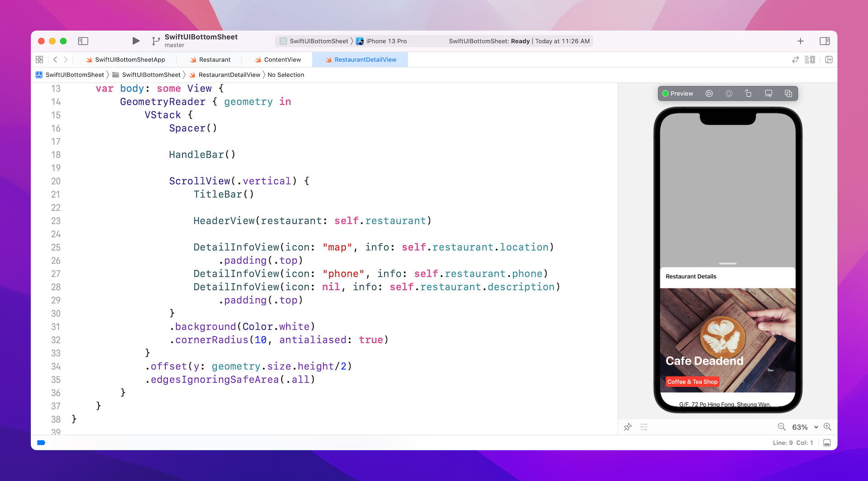Click the .cornerRadius modifier line
The image size is (868, 481).
click(279, 340)
